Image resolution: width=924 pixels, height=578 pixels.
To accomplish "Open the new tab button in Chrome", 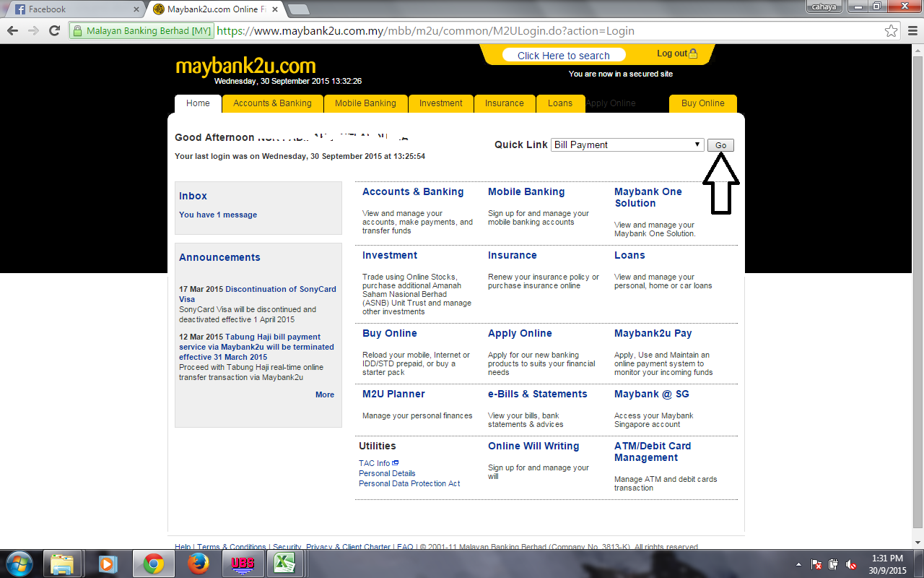I will point(298,9).
